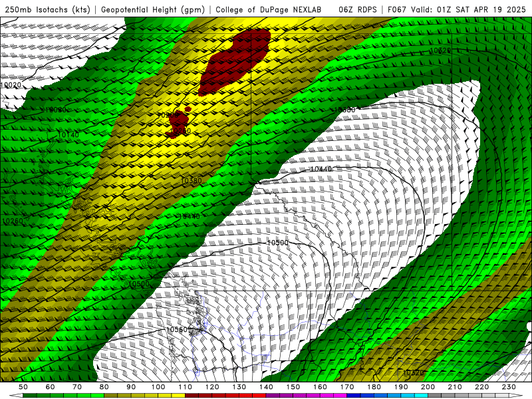Image resolution: width=532 pixels, height=399 pixels.
Task: Click the 170 value on the color scale
Action: (x=347, y=387)
